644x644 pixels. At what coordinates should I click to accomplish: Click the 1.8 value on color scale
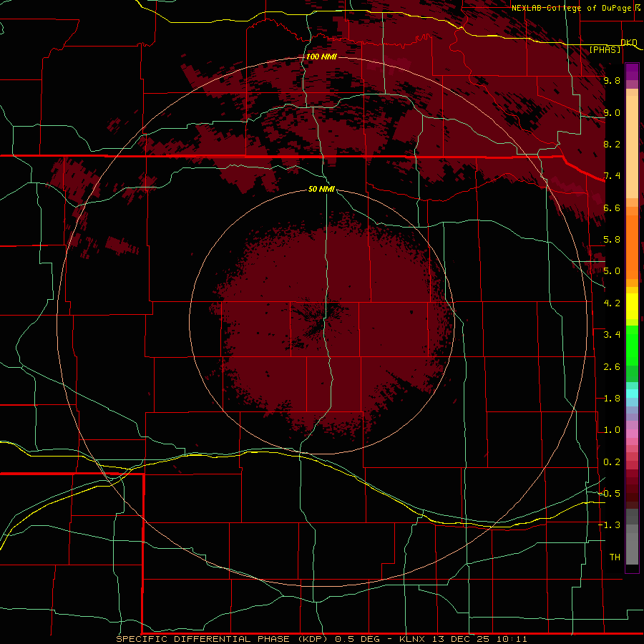[612, 399]
